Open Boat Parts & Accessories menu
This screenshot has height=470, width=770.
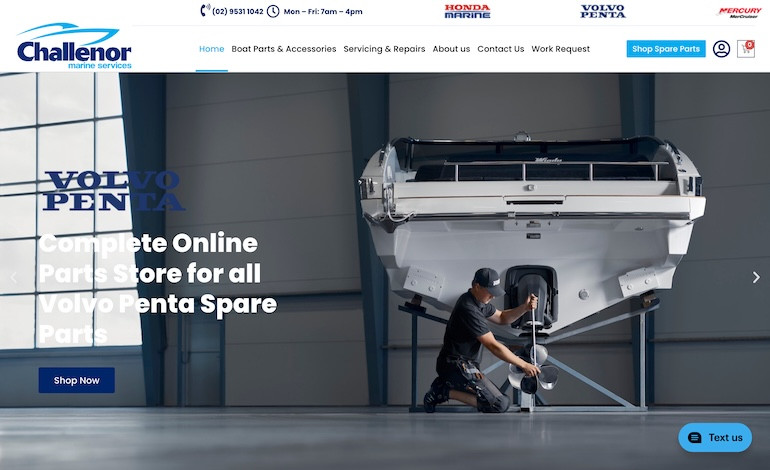tap(284, 49)
